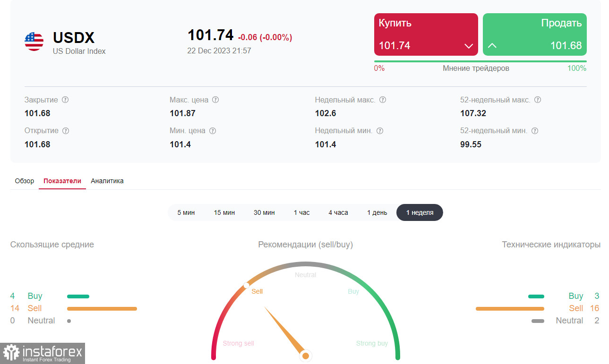Open the help icon next to Мин. цена
609x364 pixels.
(x=213, y=131)
